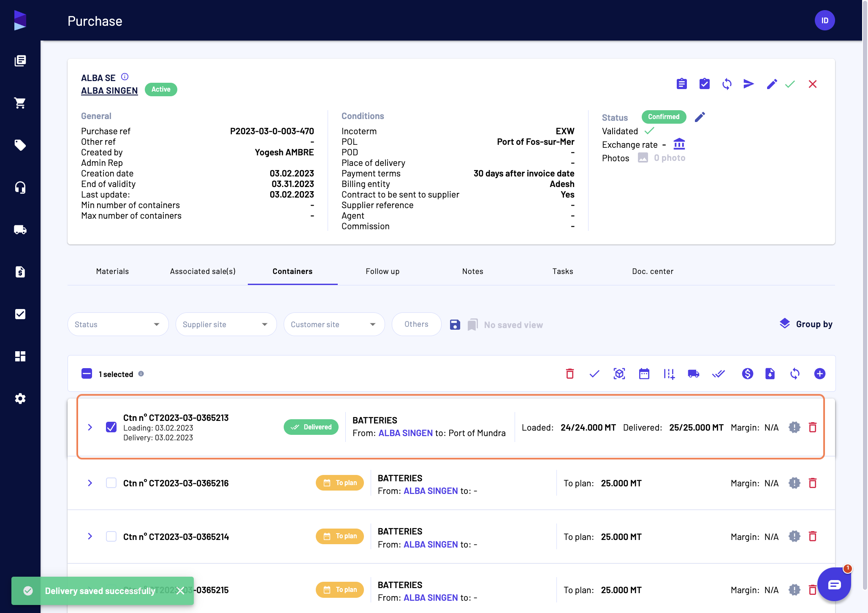
Task: Expand container CT2023-03-0365213 row
Action: 90,427
